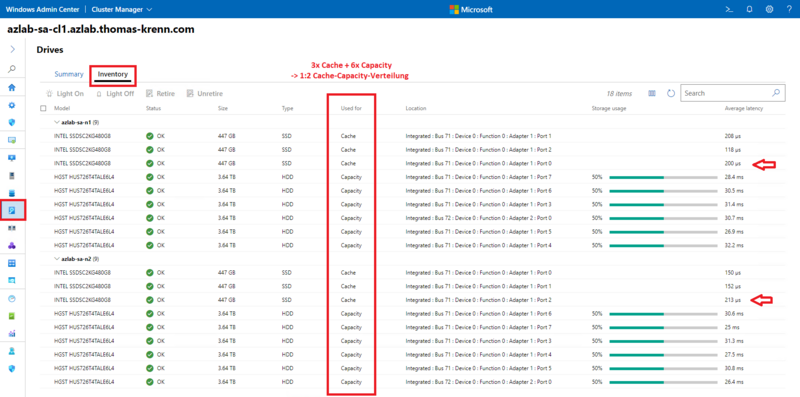Click 3.64 TB size in the 26.9 ms row
The image size is (800, 397).
pyautogui.click(x=226, y=232)
